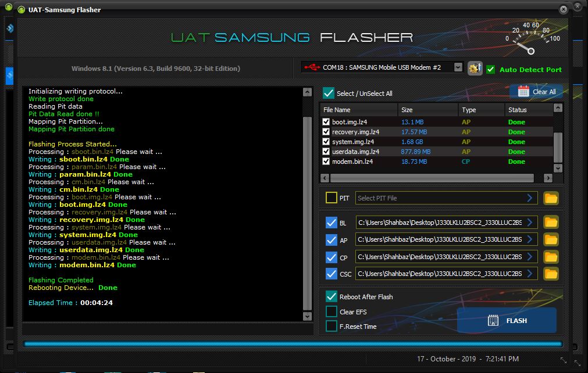Click the USB icon in port selector
This screenshot has height=373, width=588.
[x=312, y=67]
